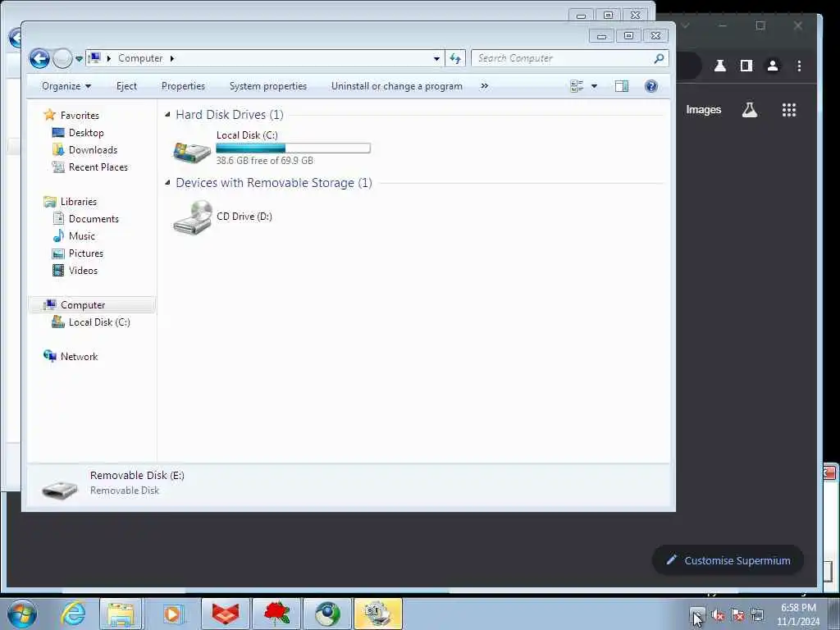Open System properties

(x=268, y=86)
